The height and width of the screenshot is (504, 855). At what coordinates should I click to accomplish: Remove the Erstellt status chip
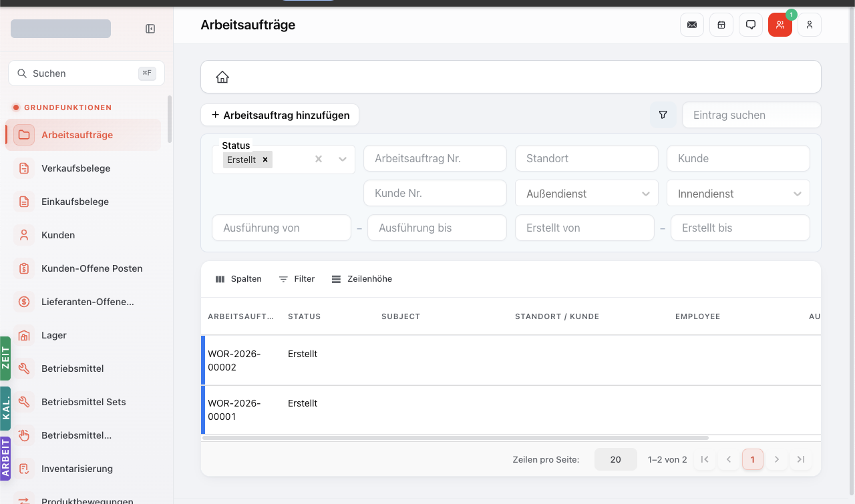coord(265,160)
